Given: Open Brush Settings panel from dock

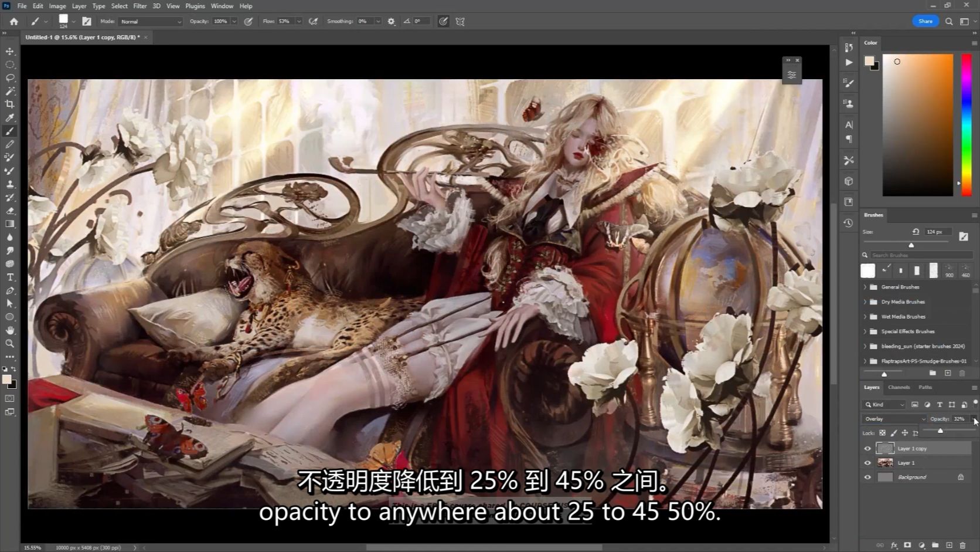Looking at the screenshot, I should click(849, 83).
